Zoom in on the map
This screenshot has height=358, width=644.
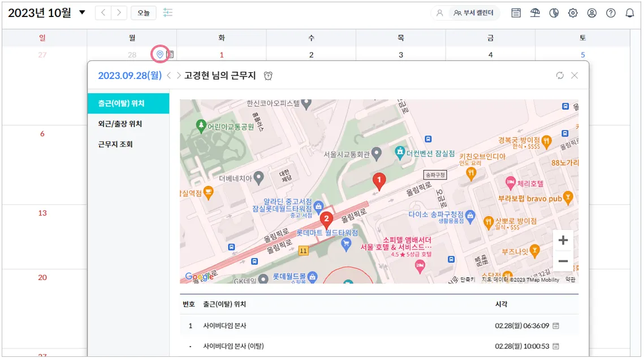pos(563,240)
